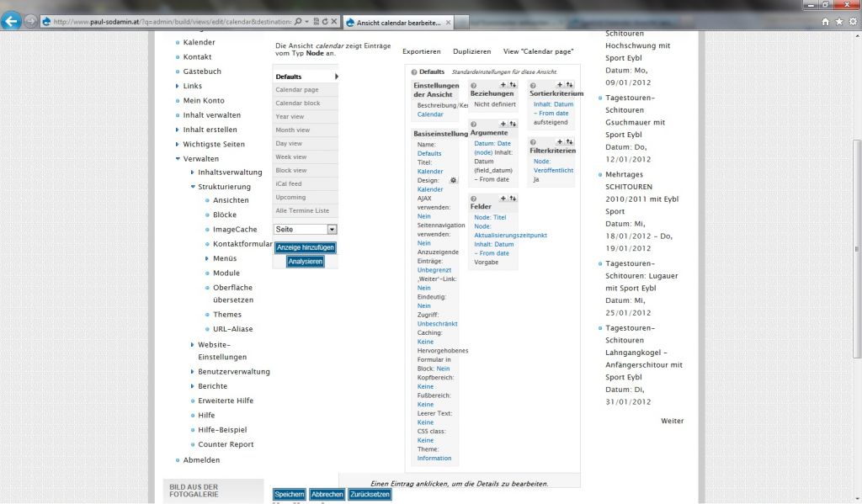The height and width of the screenshot is (504, 862).
Task: Expand the Inhaltsverwaltung submenu
Action: [x=192, y=172]
